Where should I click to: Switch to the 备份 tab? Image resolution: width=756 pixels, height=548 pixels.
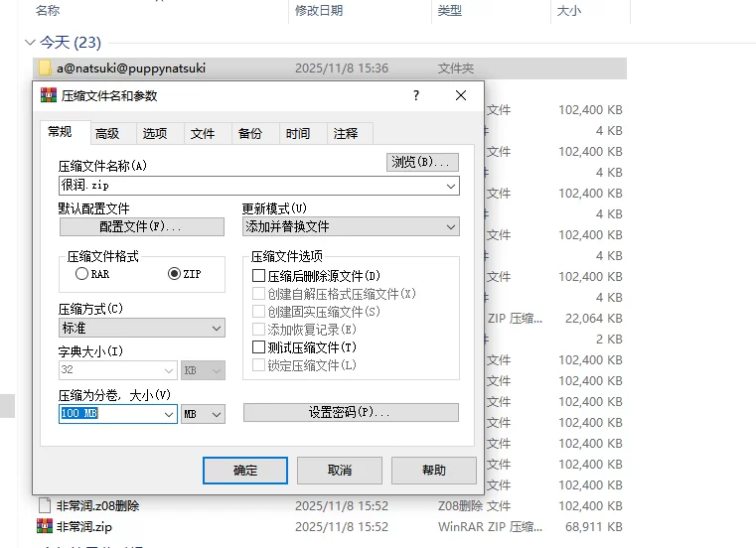point(250,134)
